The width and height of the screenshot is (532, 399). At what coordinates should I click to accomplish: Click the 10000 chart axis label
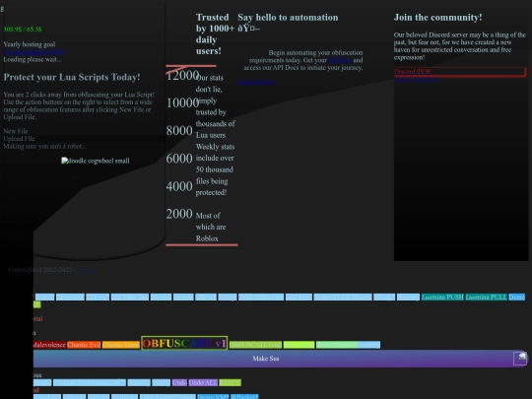coord(182,102)
